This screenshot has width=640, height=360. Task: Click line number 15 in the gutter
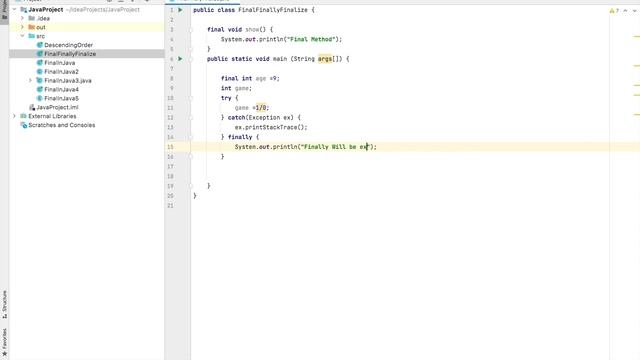click(170, 147)
